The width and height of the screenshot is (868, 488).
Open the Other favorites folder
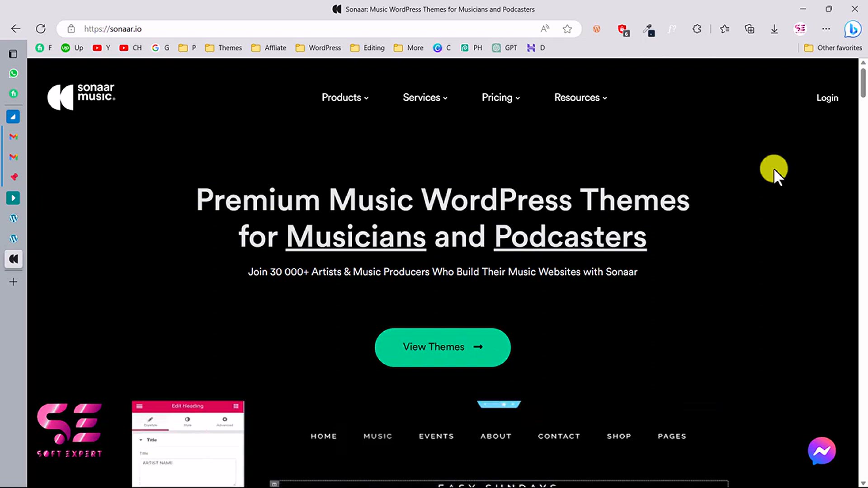click(833, 48)
